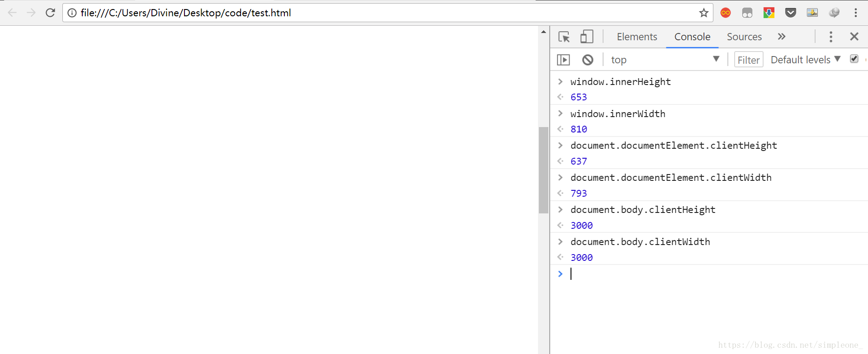This screenshot has width=868, height=354.
Task: Open the Pocket extension icon
Action: click(791, 13)
